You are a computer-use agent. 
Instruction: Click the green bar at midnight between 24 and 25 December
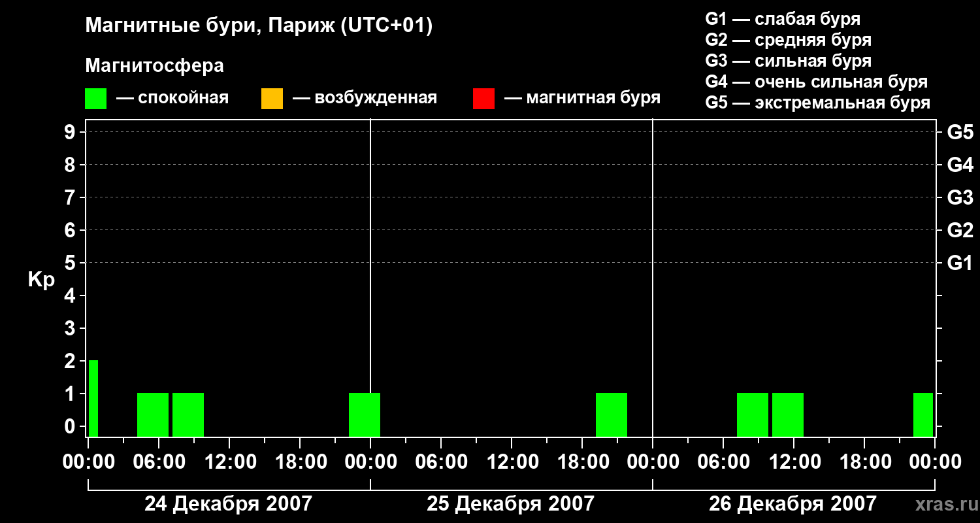click(x=365, y=414)
